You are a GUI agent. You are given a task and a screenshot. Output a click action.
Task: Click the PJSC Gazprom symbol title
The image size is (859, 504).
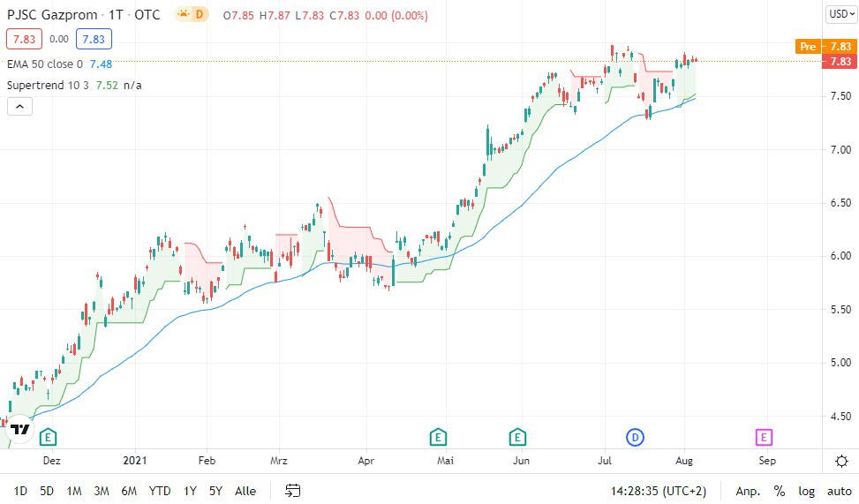pos(52,15)
